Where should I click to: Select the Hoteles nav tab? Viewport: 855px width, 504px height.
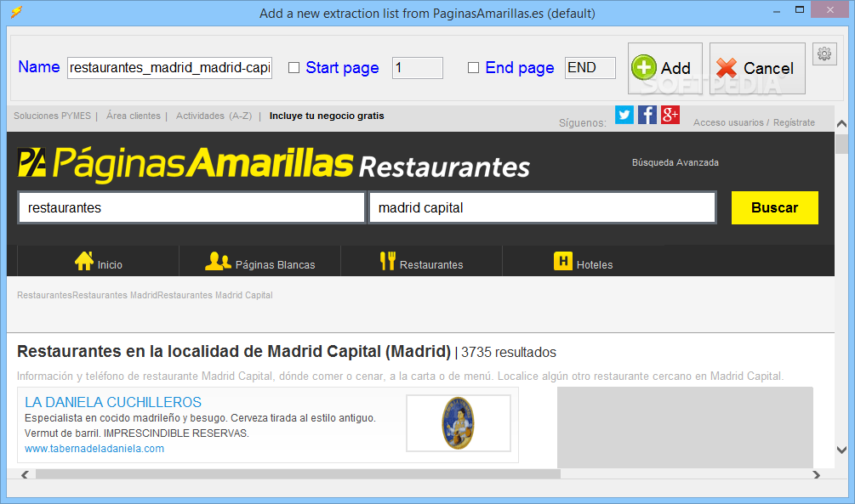click(583, 261)
